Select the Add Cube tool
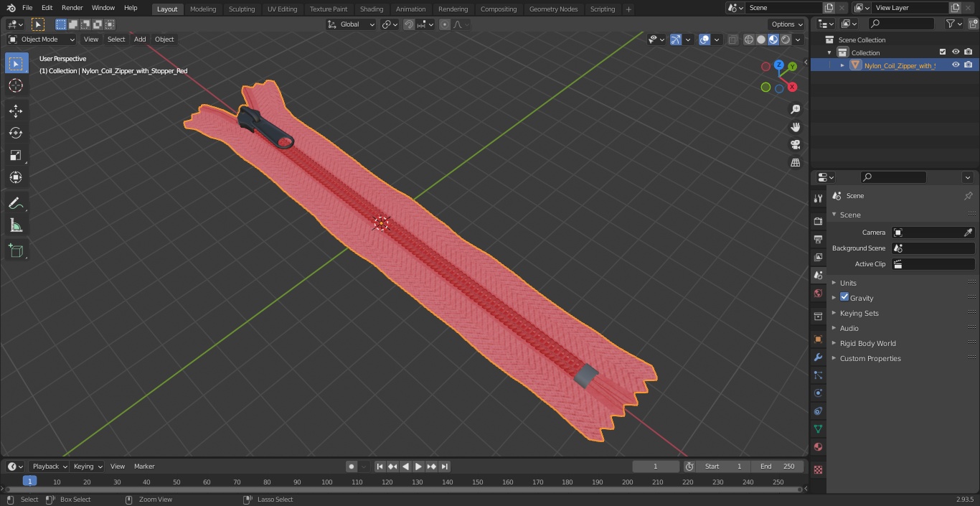Screen dimensions: 980x506 tap(16, 251)
